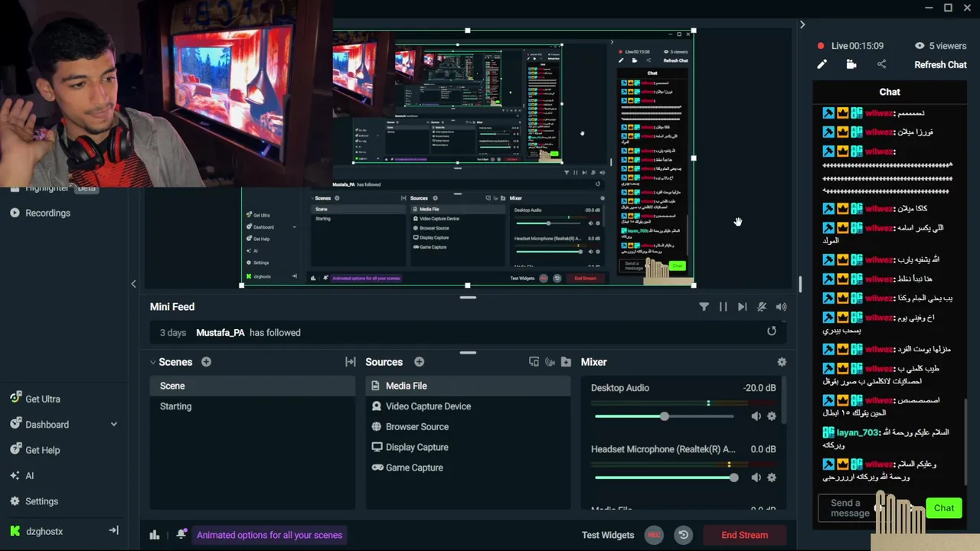Image resolution: width=980 pixels, height=551 pixels.
Task: Click the audio source filter icon
Action: pos(550,362)
